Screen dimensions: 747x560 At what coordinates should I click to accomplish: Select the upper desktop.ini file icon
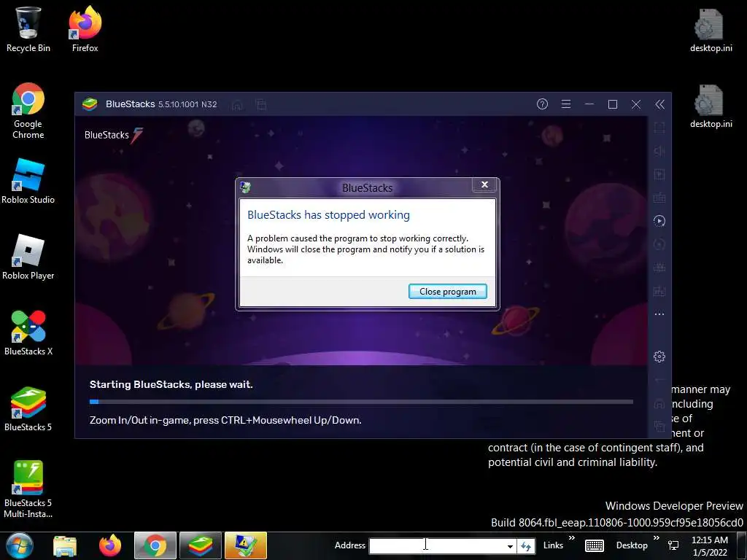pyautogui.click(x=711, y=31)
